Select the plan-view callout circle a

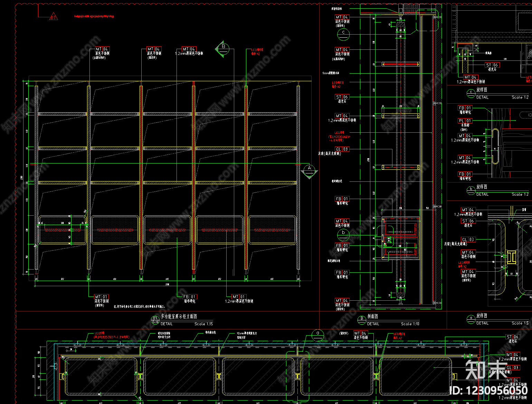click(x=318, y=335)
